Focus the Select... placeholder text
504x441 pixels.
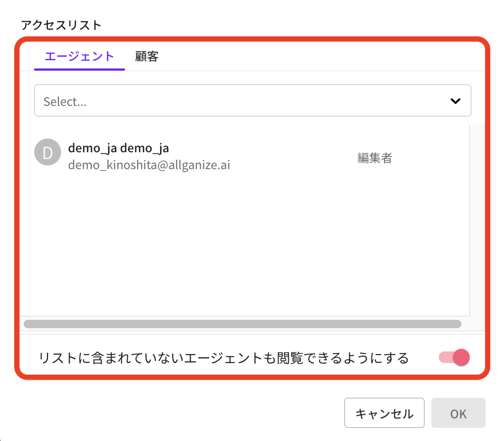(x=65, y=102)
